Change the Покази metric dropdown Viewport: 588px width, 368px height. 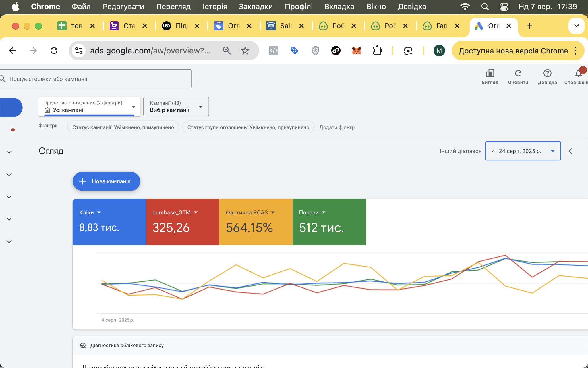coord(312,212)
